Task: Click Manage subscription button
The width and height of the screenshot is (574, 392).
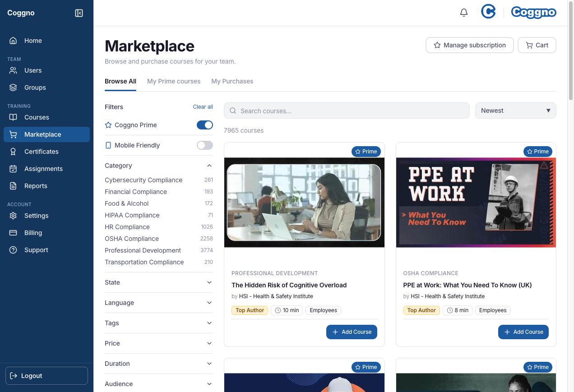Action: (x=470, y=45)
